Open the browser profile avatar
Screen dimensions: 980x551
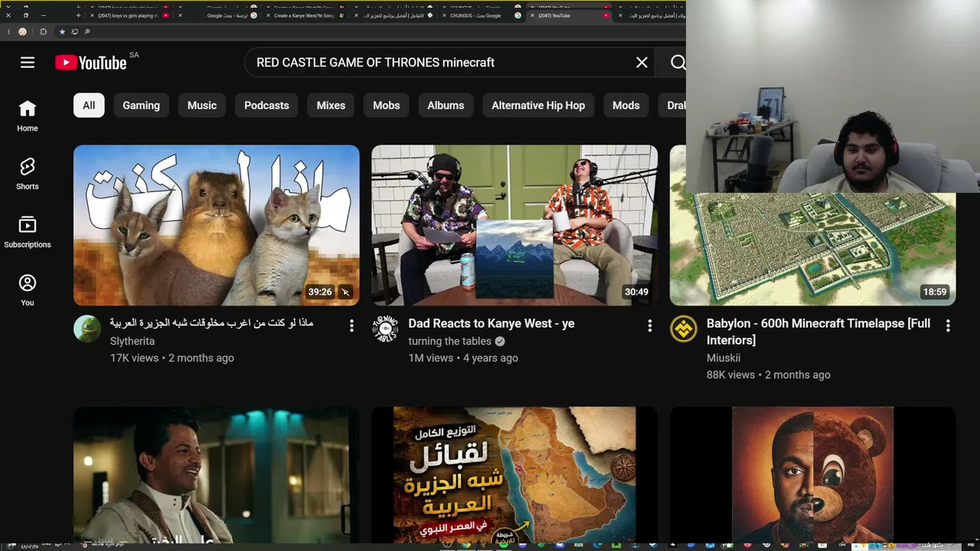tap(22, 31)
